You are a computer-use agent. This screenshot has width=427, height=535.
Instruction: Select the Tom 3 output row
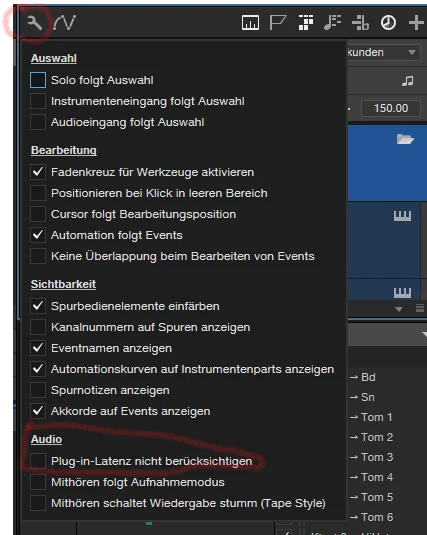coord(371,457)
